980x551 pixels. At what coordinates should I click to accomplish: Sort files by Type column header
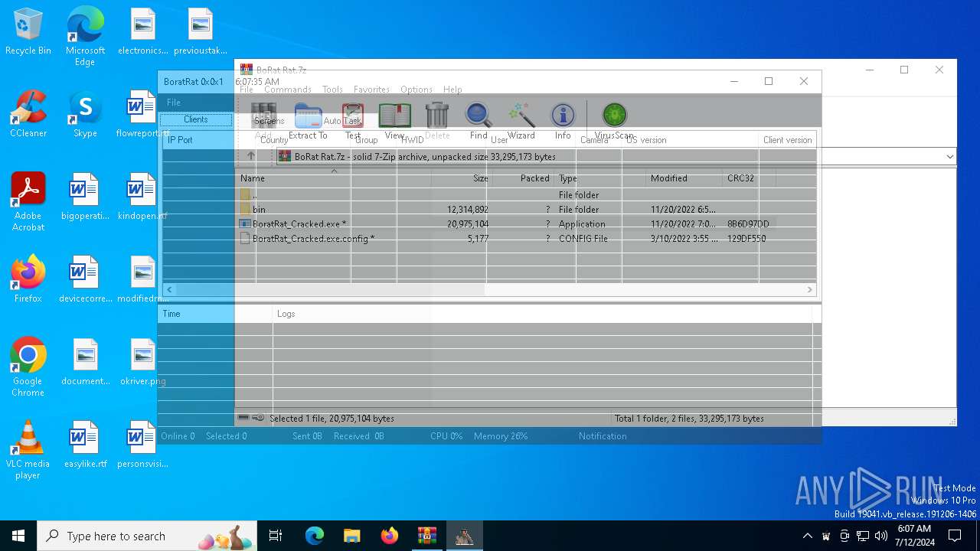pos(600,178)
